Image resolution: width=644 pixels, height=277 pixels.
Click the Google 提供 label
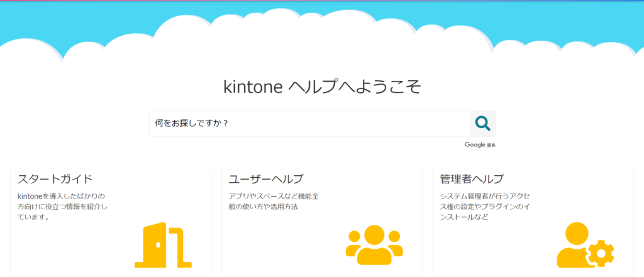click(480, 145)
